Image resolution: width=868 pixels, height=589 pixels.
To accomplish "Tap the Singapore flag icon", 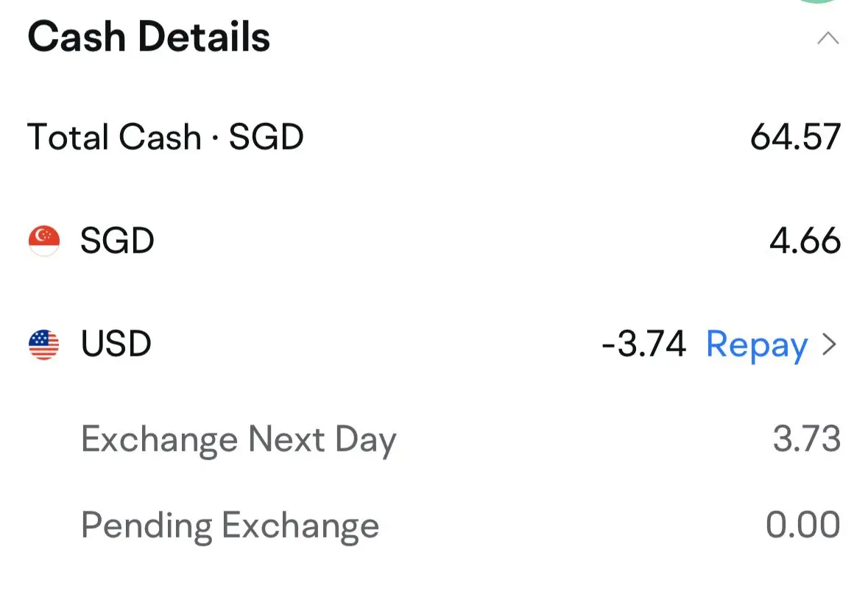I will point(43,241).
